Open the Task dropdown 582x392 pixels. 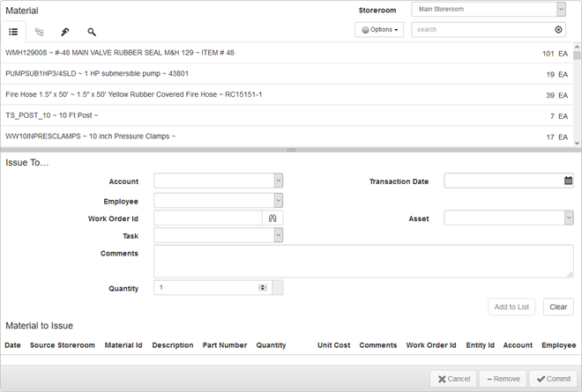[x=278, y=235]
